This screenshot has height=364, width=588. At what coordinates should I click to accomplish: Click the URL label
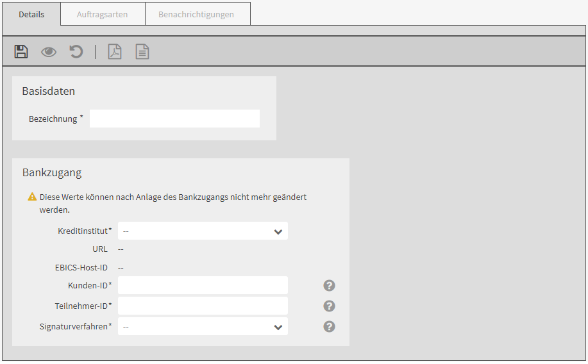tap(100, 249)
